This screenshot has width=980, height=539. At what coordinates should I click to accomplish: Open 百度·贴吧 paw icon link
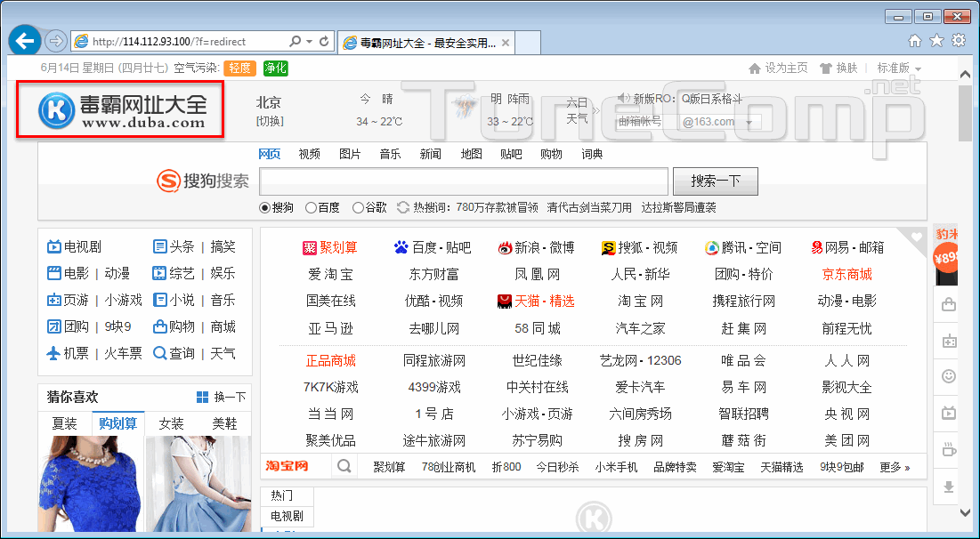(x=433, y=248)
